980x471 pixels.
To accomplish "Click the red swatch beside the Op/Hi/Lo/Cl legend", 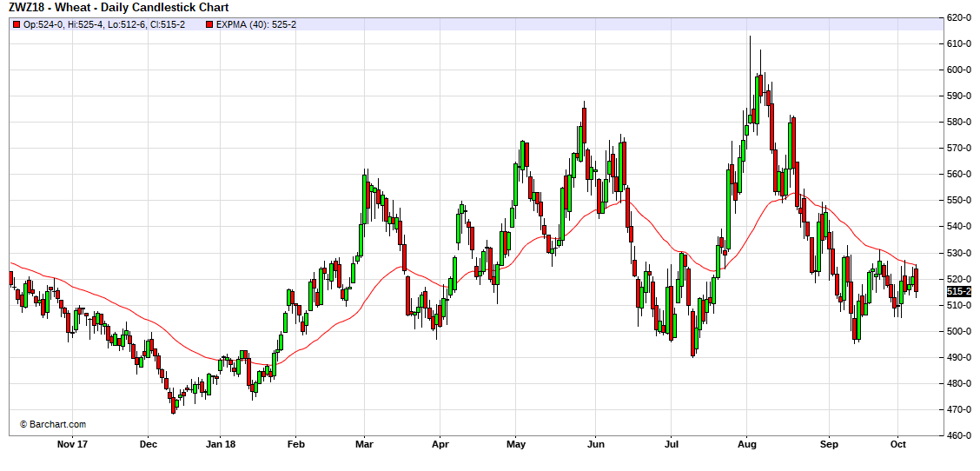I will coord(17,24).
